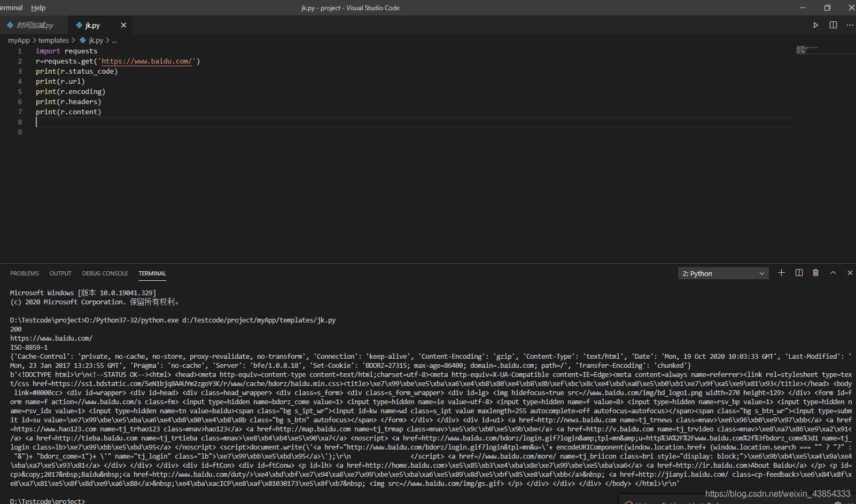The height and width of the screenshot is (504, 856).
Task: Open the Help menu
Action: pyautogui.click(x=38, y=7)
